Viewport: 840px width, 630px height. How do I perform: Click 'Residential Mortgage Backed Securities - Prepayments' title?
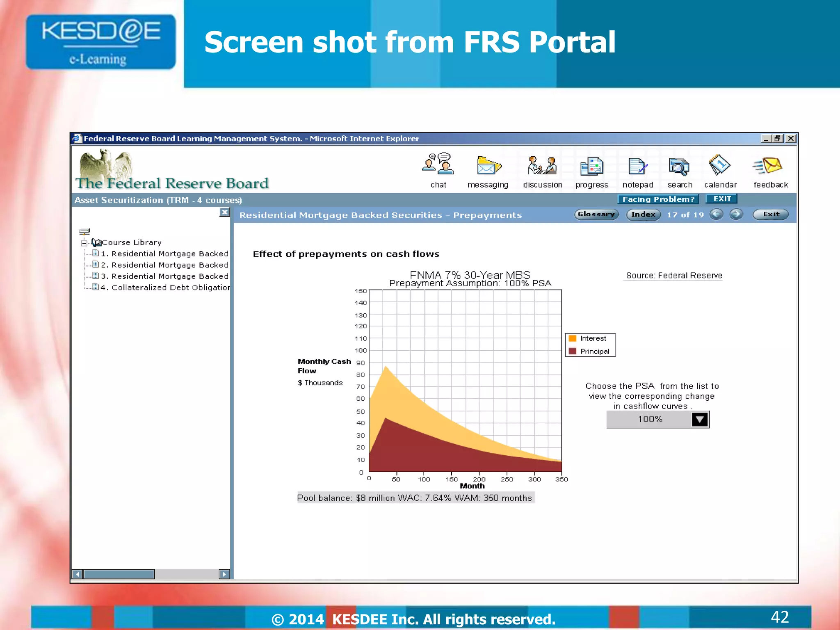[x=380, y=215]
